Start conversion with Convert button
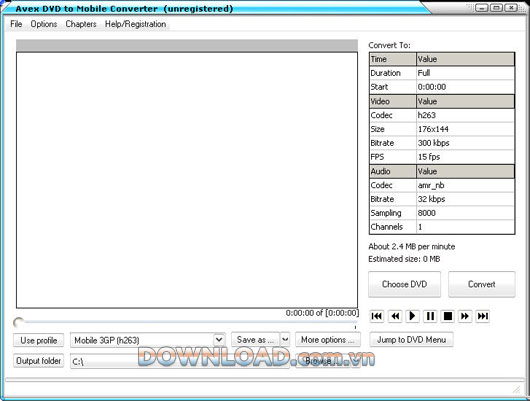The image size is (530, 401). pos(482,284)
